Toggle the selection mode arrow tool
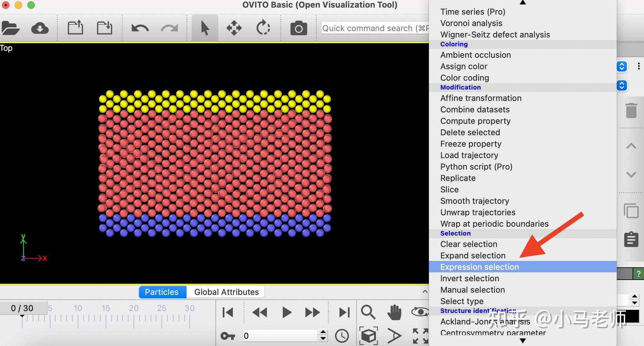 [205, 28]
